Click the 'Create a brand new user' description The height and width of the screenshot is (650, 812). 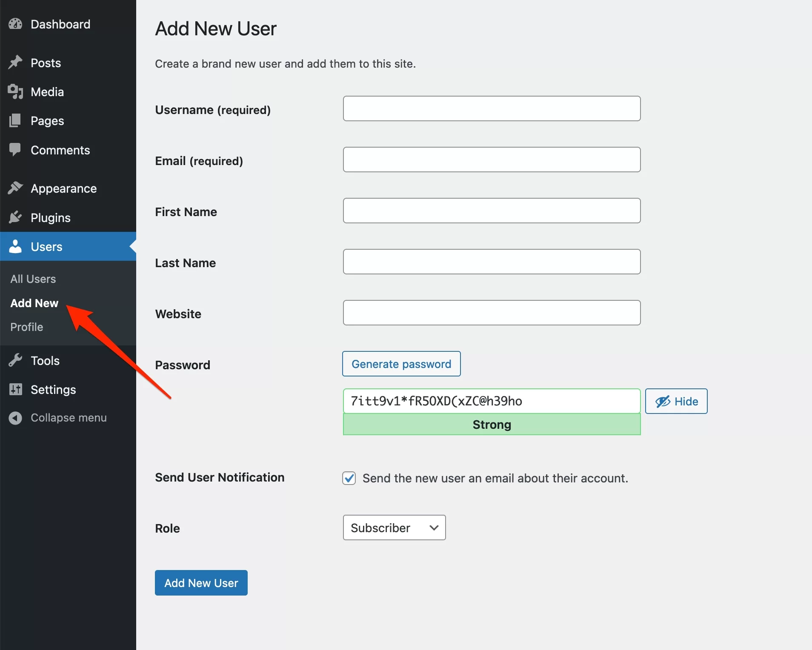(x=285, y=64)
